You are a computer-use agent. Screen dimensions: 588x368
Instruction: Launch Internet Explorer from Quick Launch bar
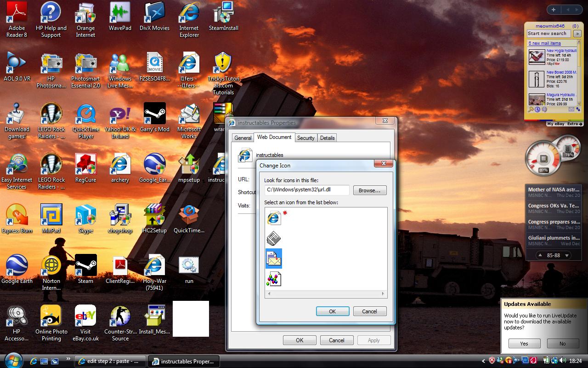click(33, 361)
